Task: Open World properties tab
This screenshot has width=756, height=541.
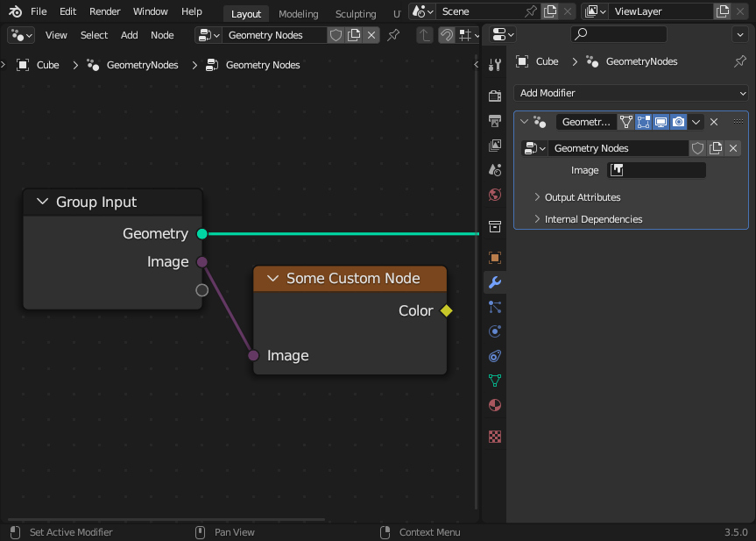Action: [495, 195]
